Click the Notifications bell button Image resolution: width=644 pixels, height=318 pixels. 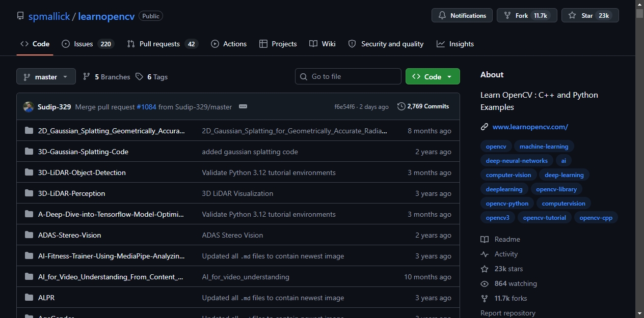click(462, 16)
